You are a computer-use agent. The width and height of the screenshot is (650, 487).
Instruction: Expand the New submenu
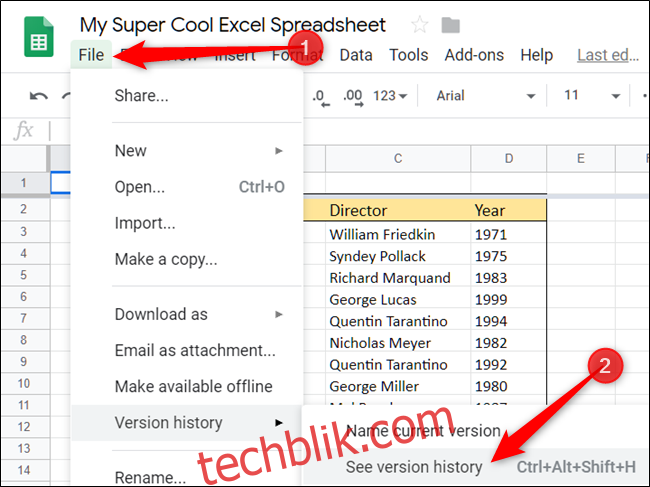click(x=131, y=151)
